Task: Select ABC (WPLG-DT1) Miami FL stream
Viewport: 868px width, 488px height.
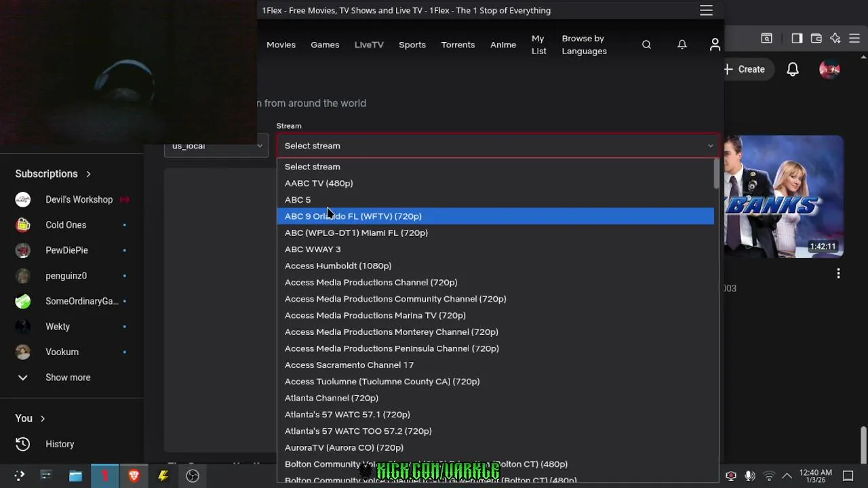Action: tap(495, 232)
